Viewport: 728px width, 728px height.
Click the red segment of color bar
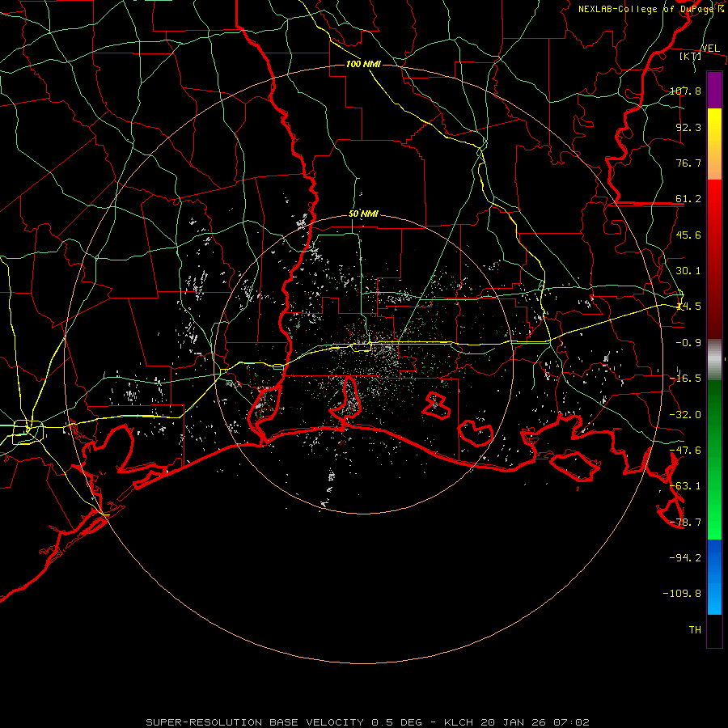(714, 259)
